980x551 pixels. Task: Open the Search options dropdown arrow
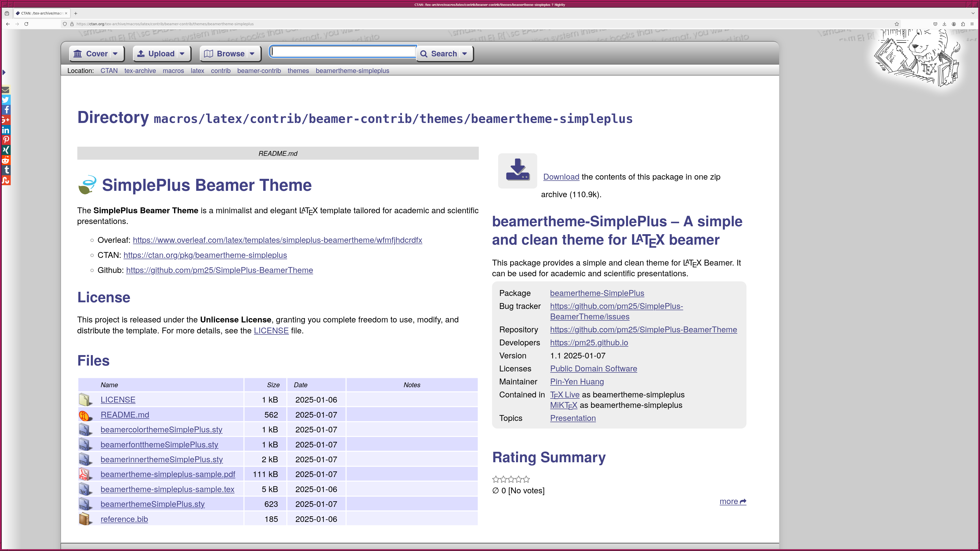coord(464,54)
